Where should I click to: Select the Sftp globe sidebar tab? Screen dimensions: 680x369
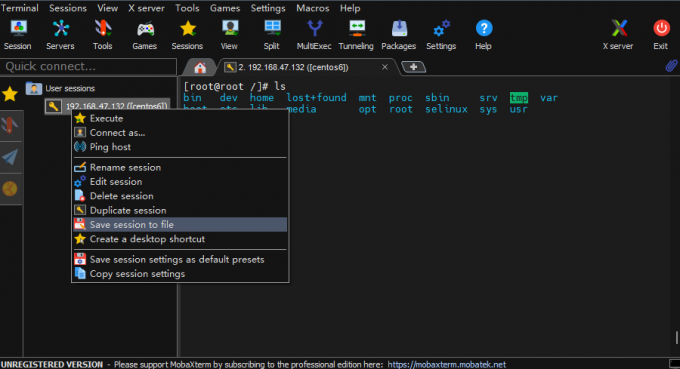[10, 189]
